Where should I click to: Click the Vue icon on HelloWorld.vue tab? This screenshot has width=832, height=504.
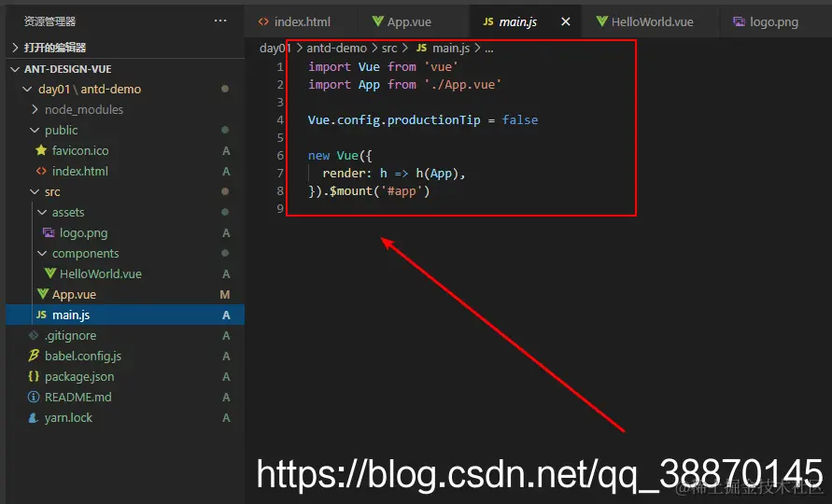(x=601, y=21)
